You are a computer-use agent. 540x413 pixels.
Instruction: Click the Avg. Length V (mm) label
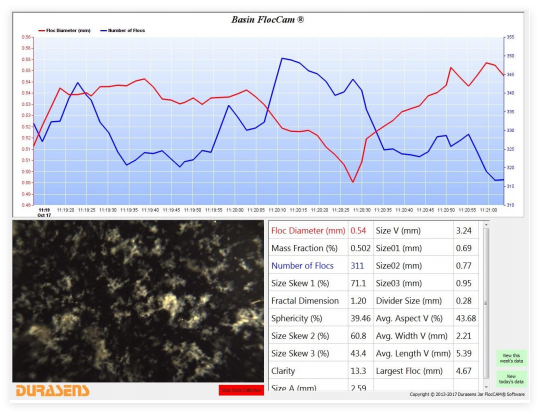click(x=413, y=353)
